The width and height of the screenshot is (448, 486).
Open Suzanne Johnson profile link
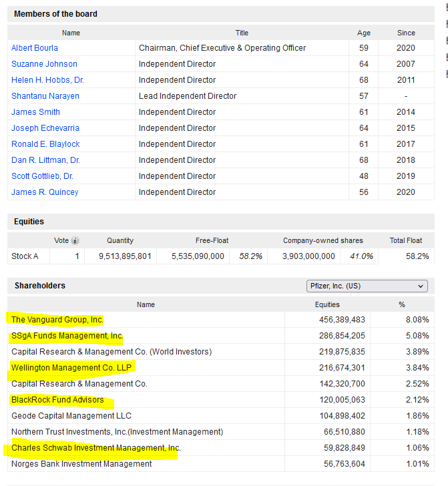coord(44,64)
